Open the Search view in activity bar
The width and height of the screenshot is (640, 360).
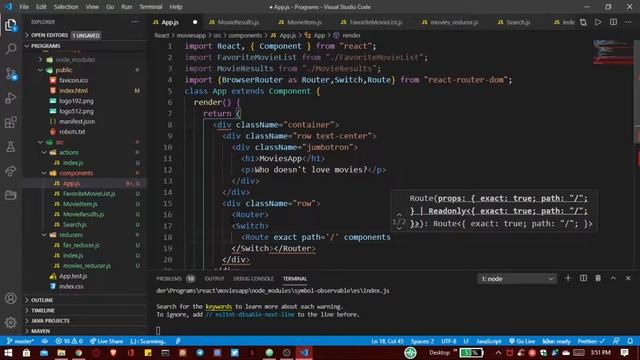coord(11,49)
